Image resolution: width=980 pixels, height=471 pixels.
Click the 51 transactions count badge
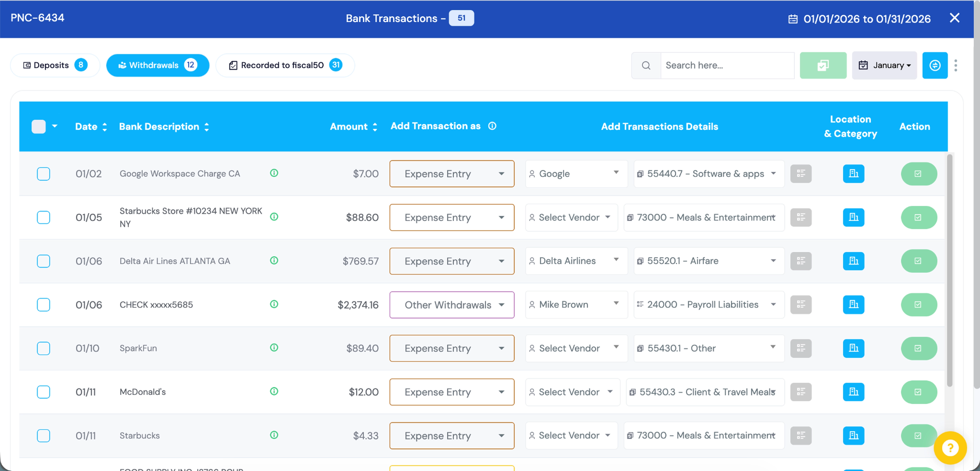coord(461,18)
